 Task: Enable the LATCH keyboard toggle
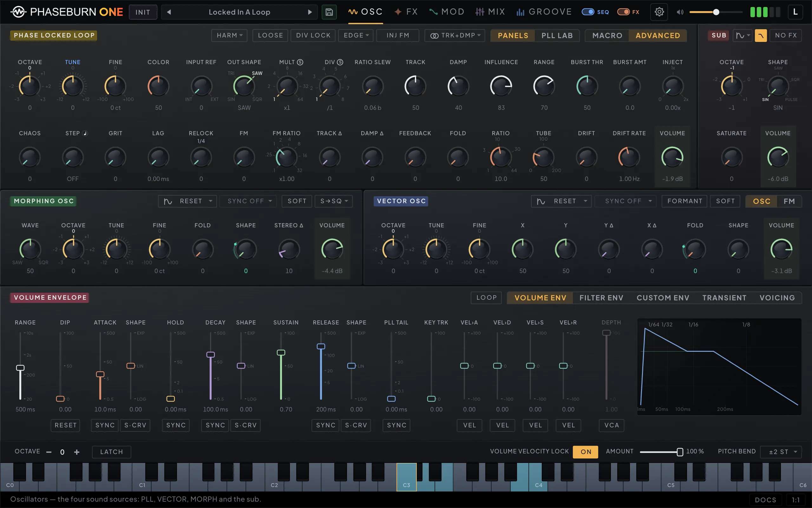[x=111, y=452]
